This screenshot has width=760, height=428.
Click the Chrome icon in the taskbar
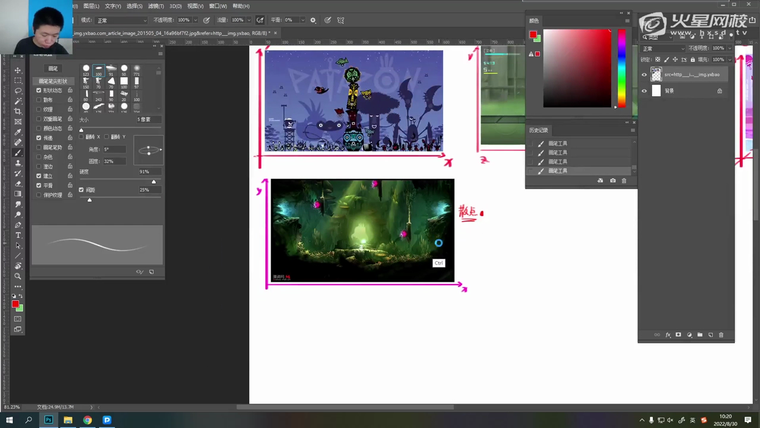point(87,420)
